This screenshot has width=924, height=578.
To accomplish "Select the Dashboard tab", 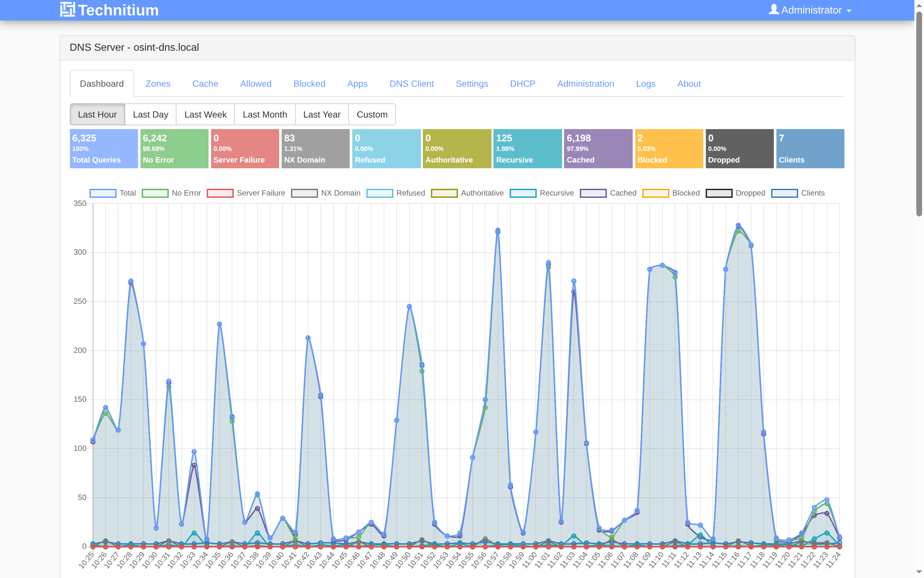I will 102,84.
